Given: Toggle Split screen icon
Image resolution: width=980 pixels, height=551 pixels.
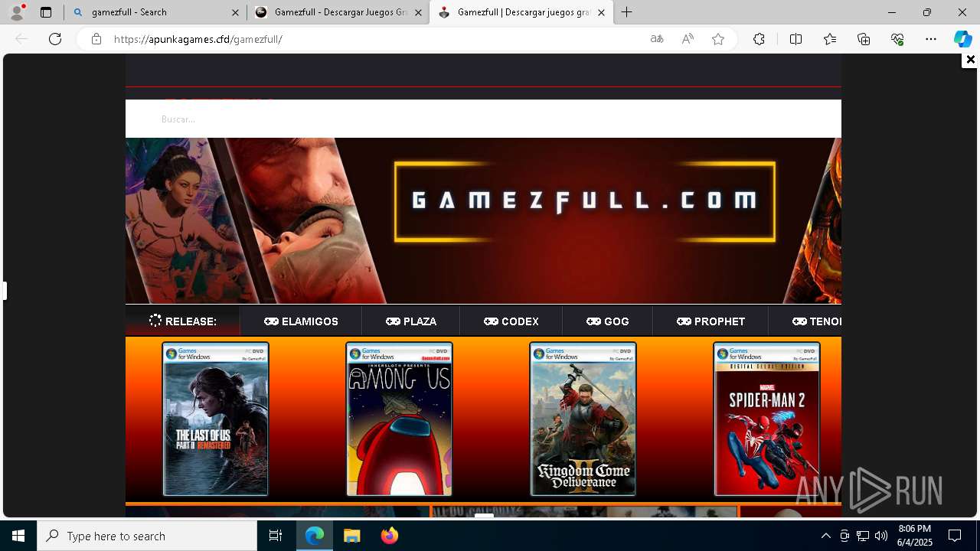Looking at the screenshot, I should [795, 39].
